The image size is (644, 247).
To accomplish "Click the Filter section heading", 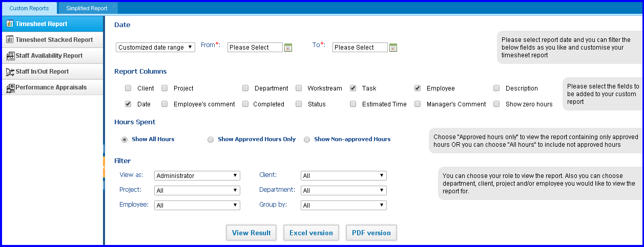I will click(122, 161).
